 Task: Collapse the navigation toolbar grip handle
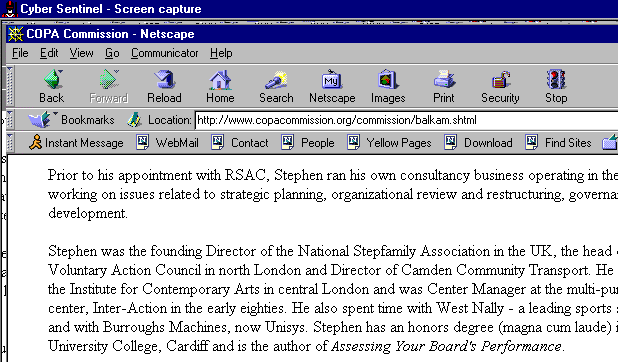[x=10, y=86]
